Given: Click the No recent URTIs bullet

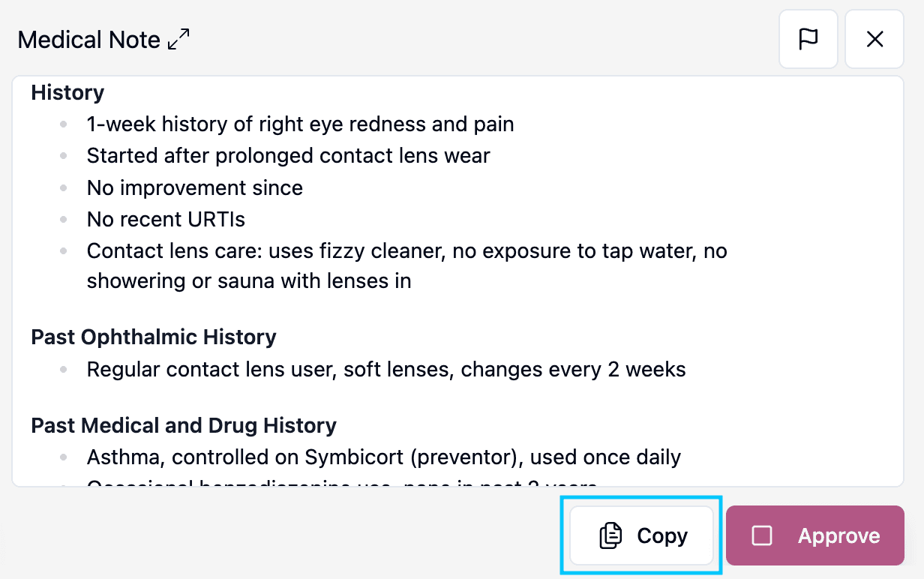Looking at the screenshot, I should click(x=166, y=220).
